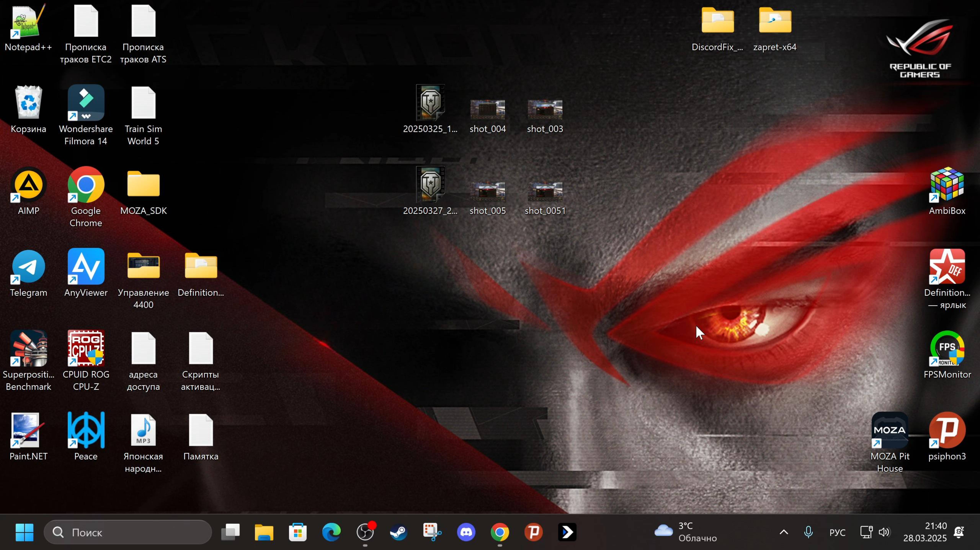Screen dimensions: 980x550
Task: Click the microphone tray icon
Action: [x=808, y=532]
